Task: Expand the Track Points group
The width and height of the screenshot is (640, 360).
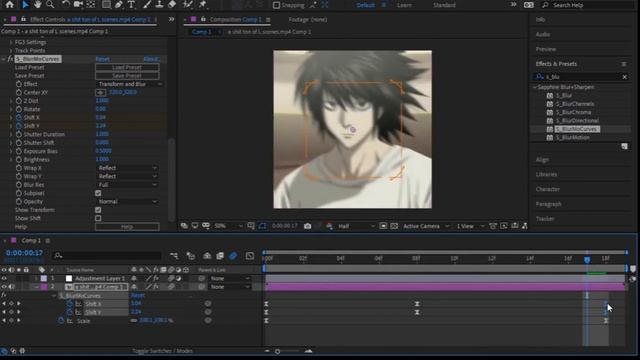Action: (x=11, y=51)
